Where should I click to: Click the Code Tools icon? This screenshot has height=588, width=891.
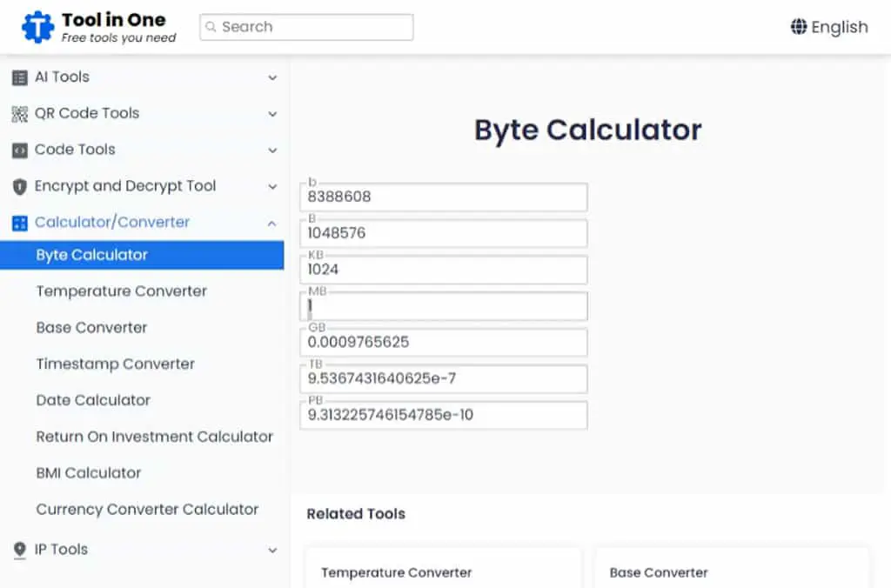point(20,150)
